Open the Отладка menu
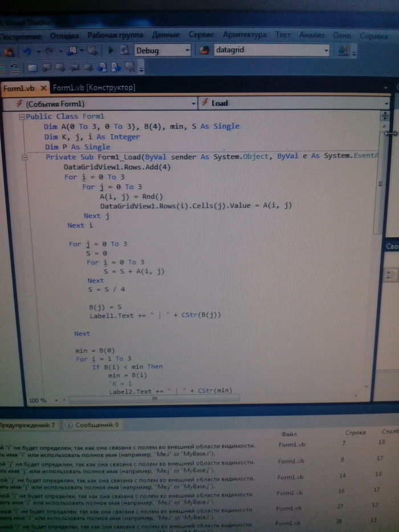The height and width of the screenshot is (532, 399). (64, 35)
